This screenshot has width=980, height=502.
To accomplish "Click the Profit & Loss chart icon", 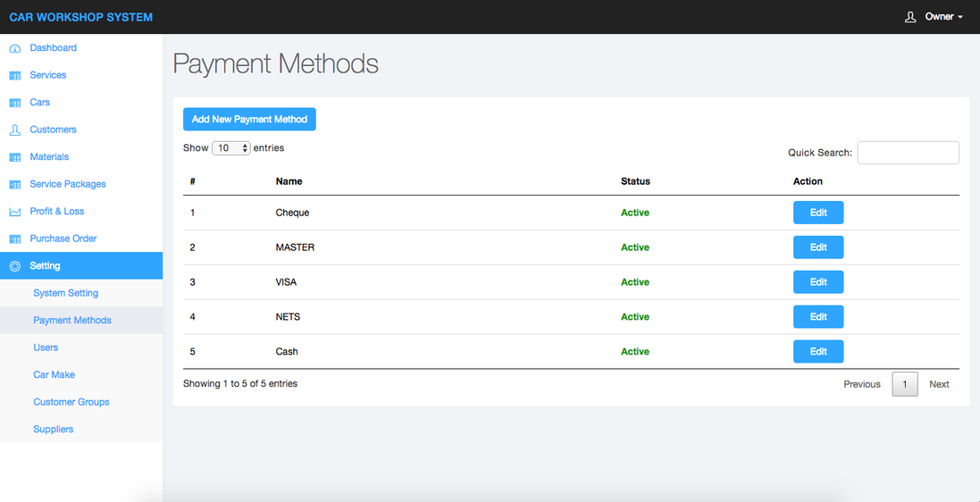I will pyautogui.click(x=14, y=212).
